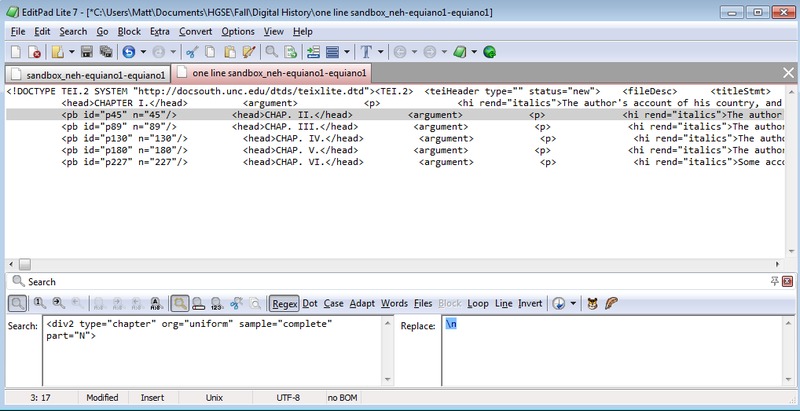The image size is (800, 411).
Task: Click the Replace All icon
Action: click(x=156, y=303)
